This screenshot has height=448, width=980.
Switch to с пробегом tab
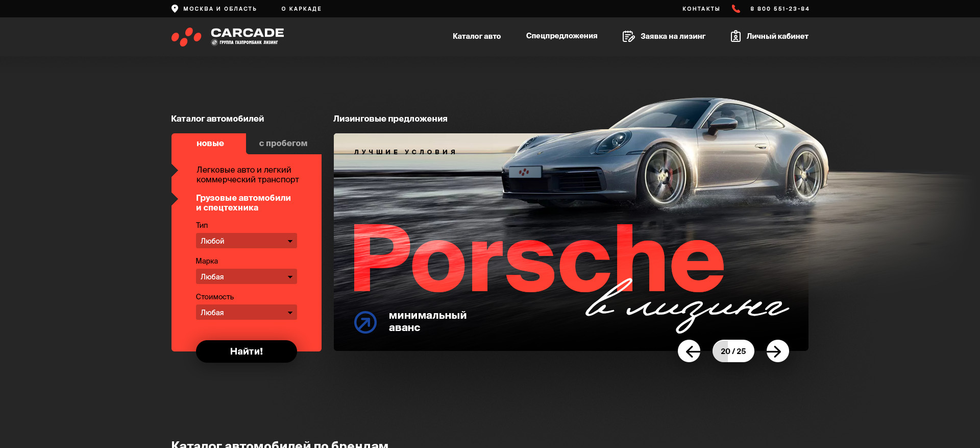pos(283,144)
